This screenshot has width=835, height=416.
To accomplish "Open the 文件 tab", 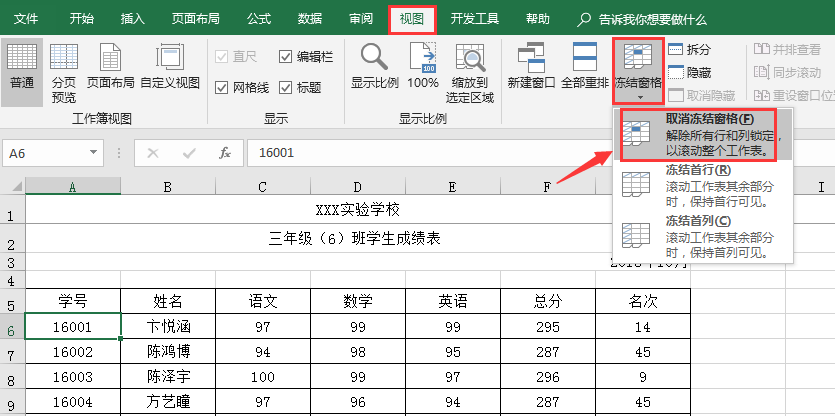I will click(26, 20).
